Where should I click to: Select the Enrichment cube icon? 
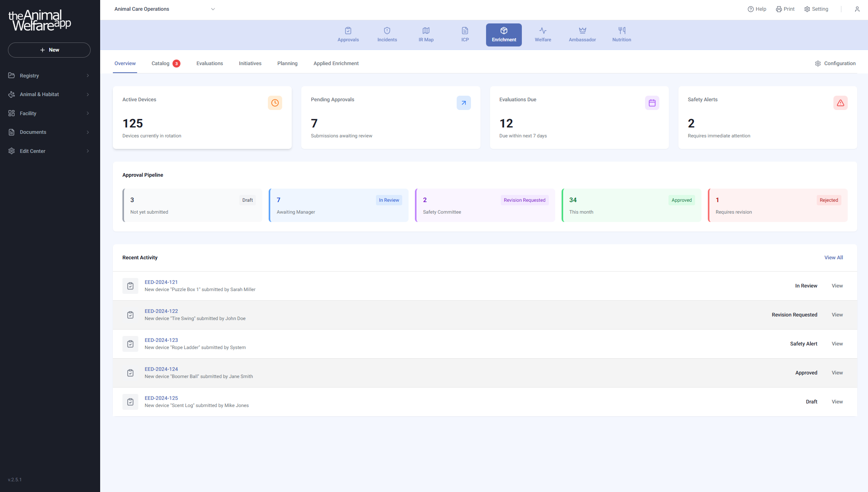504,30
